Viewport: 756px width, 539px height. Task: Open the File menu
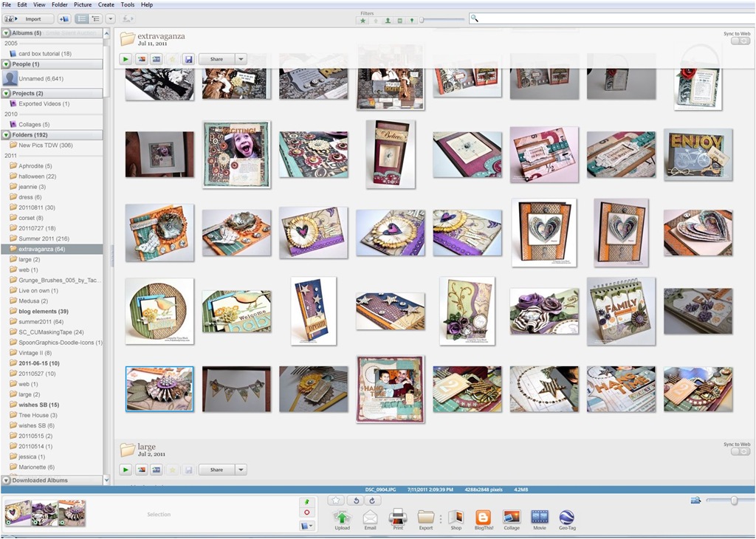[7, 4]
